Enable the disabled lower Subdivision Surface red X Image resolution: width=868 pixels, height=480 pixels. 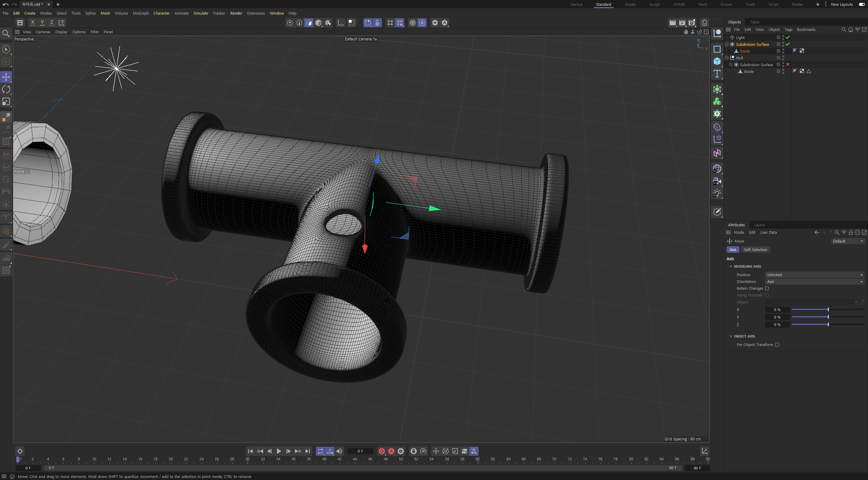coord(788,64)
